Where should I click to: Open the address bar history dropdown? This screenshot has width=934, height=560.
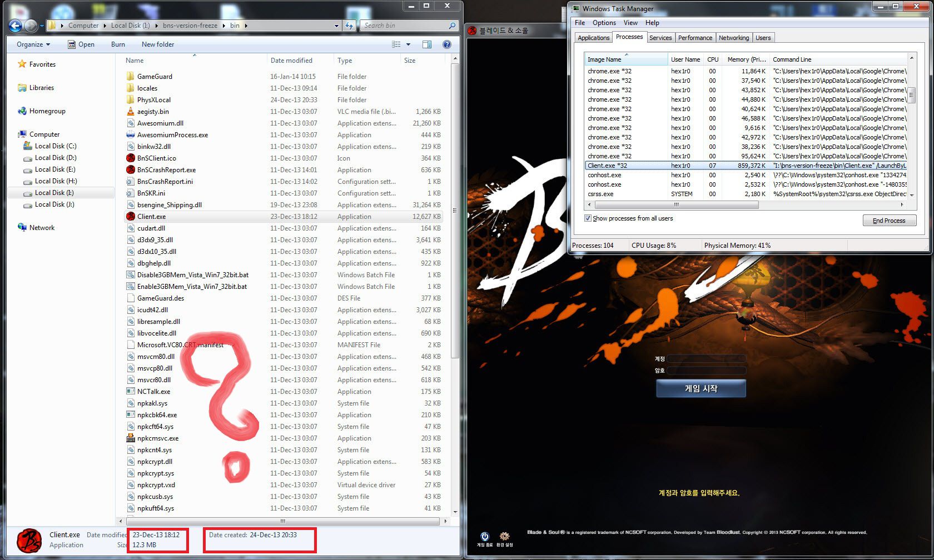(x=336, y=26)
